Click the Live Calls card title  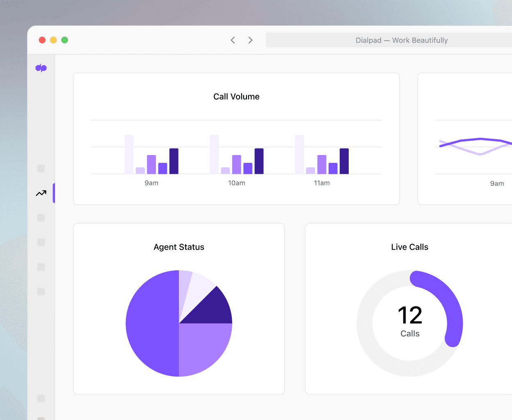tap(409, 247)
